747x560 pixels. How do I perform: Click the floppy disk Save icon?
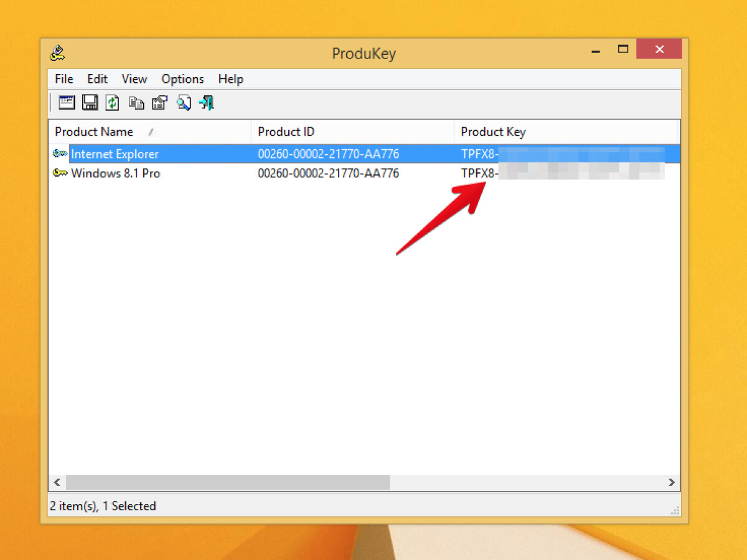90,103
